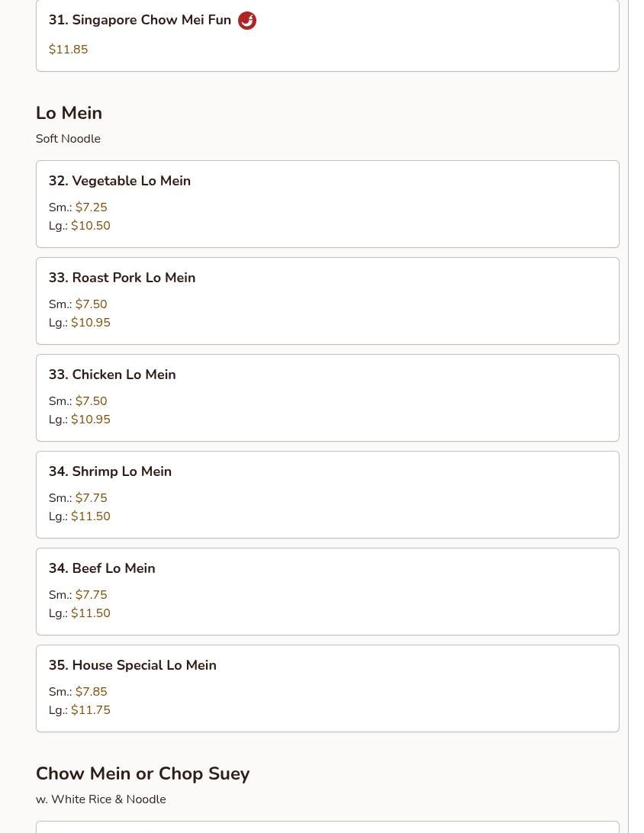Open the Singapore Chow Mei Fun item
Screen dimensions: 644x833
click(x=140, y=21)
